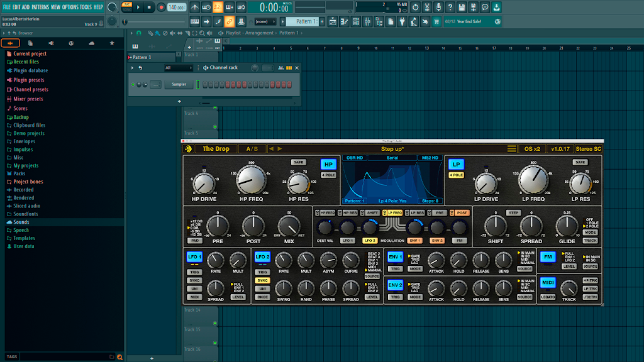Open the PATTERNS menu
The height and width of the screenshot is (362, 644).
40,7
